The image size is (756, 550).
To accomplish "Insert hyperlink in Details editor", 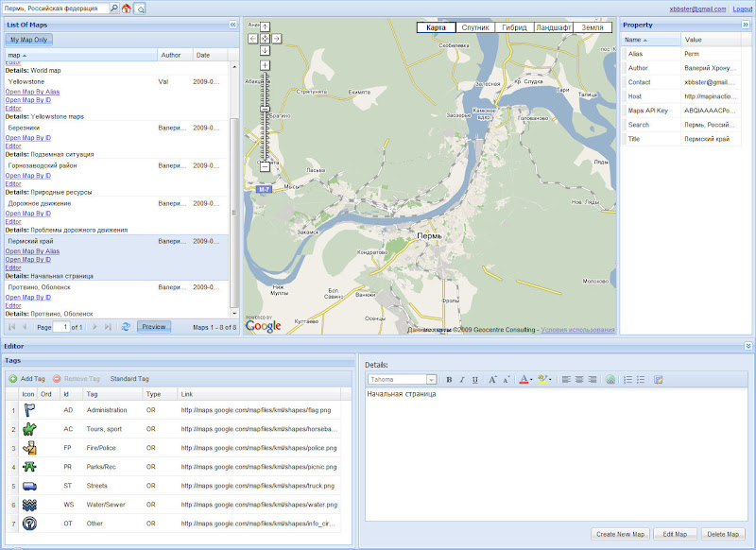I will [x=610, y=380].
